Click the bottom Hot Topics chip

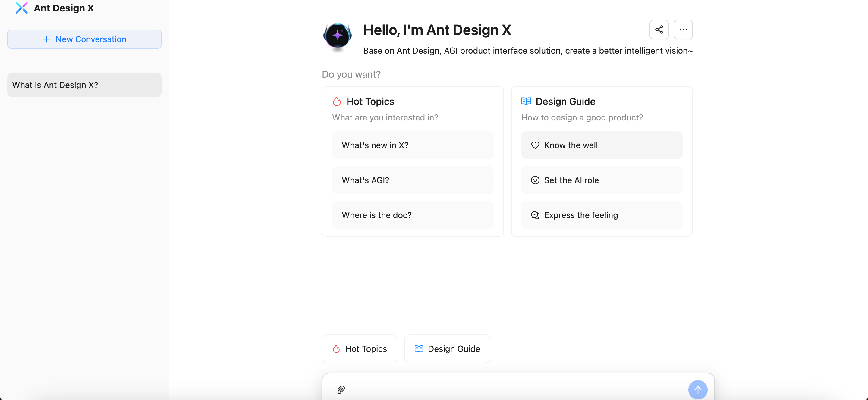pos(359,349)
